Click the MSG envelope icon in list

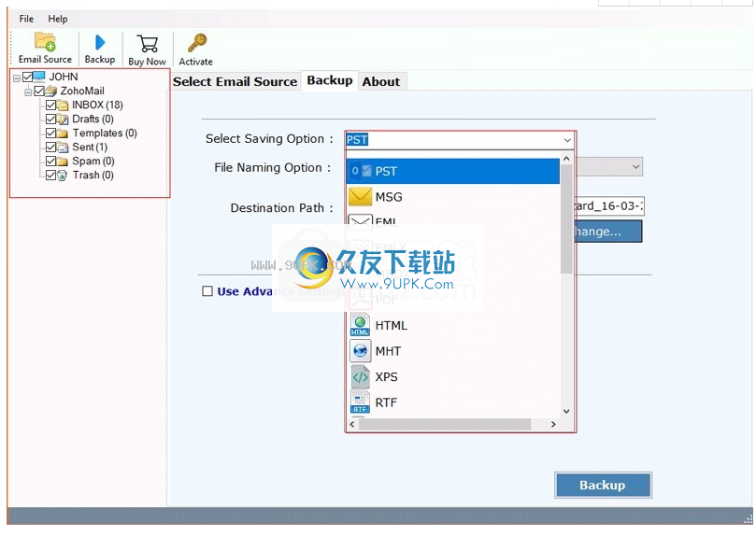coord(360,196)
